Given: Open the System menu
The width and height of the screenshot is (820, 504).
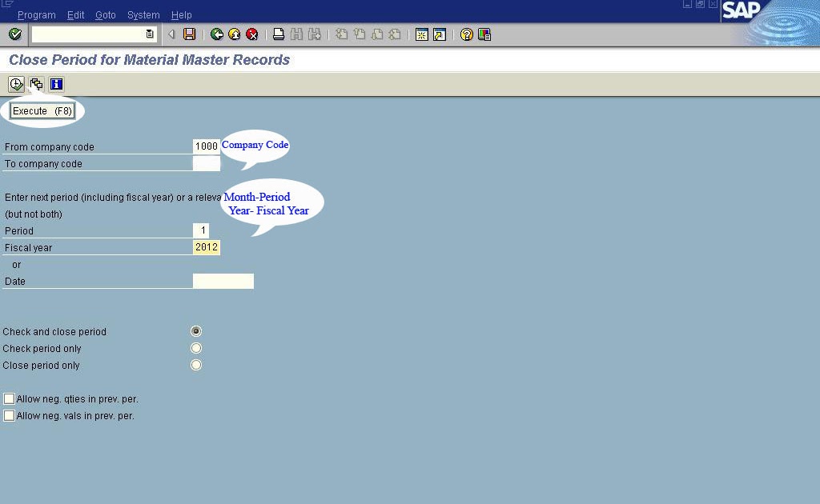Looking at the screenshot, I should 143,15.
